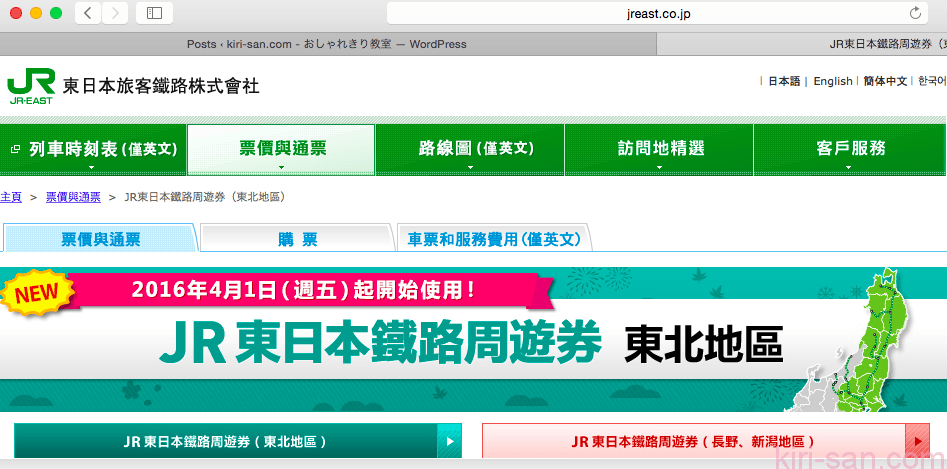Open the JR 東日本鐵路周遊券 (東北地區) button
The image size is (947, 469).
(237, 441)
